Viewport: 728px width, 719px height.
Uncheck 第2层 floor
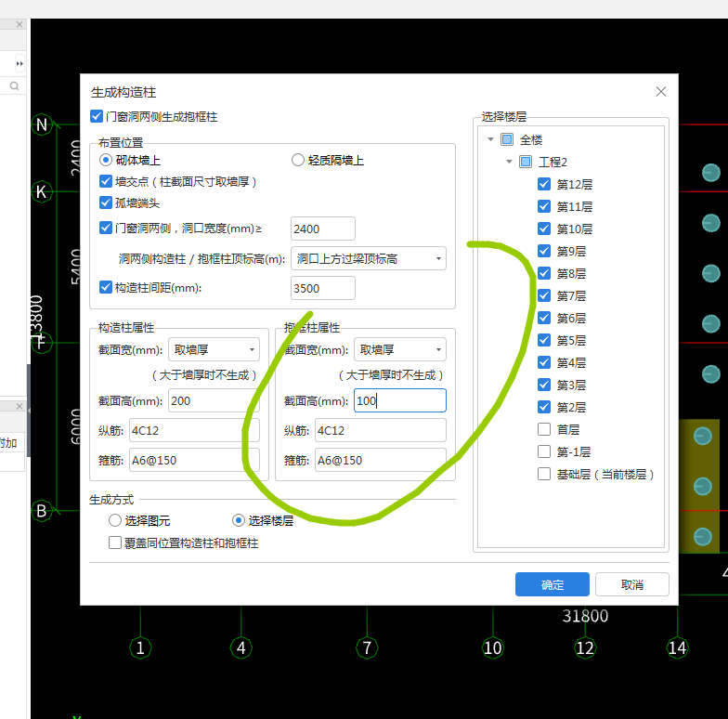point(544,407)
